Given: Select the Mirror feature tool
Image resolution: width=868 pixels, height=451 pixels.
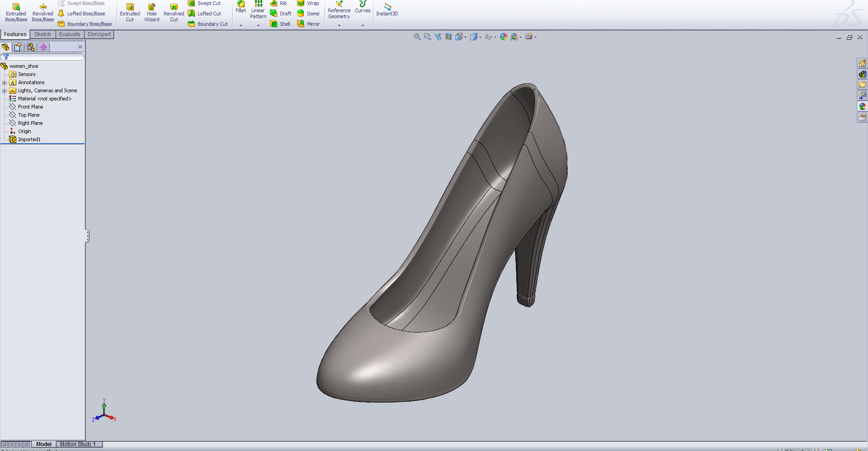Looking at the screenshot, I should (x=309, y=24).
